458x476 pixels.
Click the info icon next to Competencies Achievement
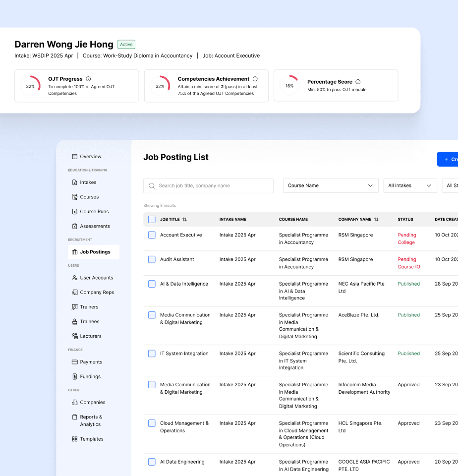point(255,79)
